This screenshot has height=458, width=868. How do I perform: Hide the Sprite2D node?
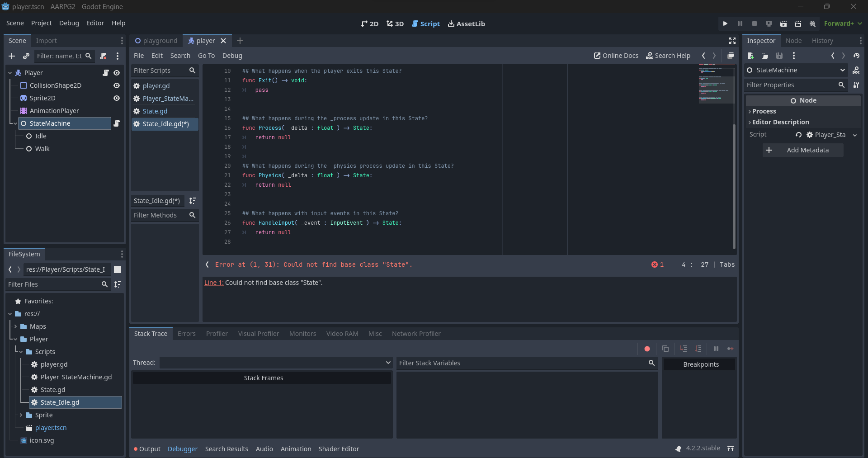117,98
